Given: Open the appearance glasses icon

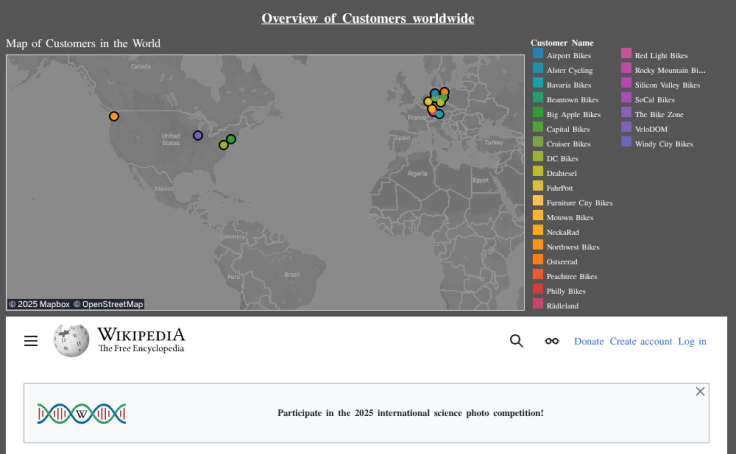Looking at the screenshot, I should coord(551,341).
